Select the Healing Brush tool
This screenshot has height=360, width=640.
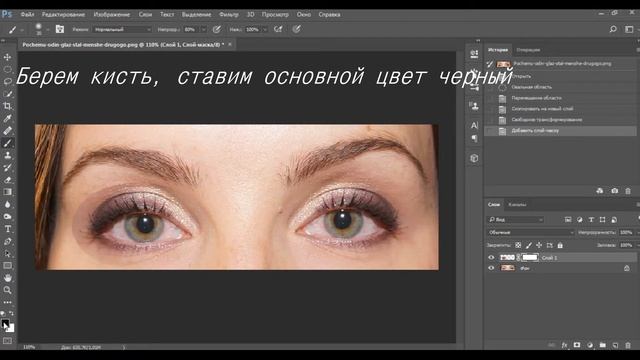point(7,131)
